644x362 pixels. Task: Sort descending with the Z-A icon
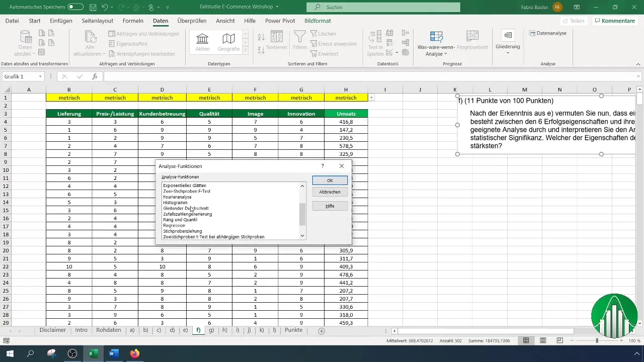point(261,50)
